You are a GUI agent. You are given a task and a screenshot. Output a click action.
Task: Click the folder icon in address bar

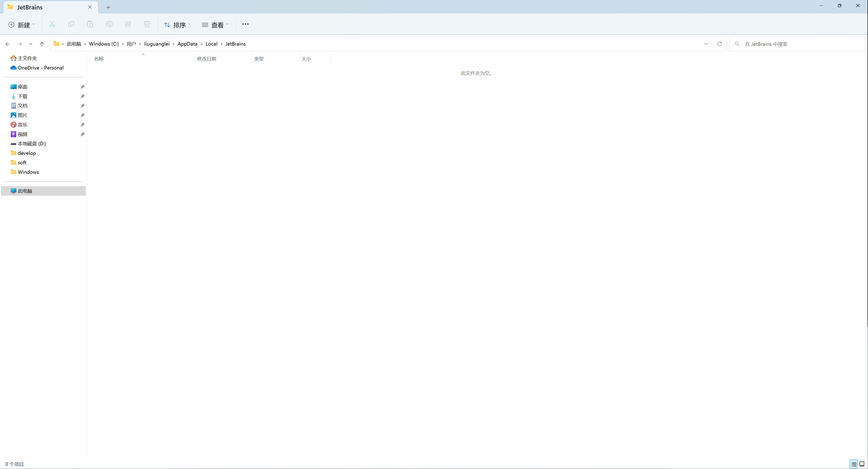[56, 44]
